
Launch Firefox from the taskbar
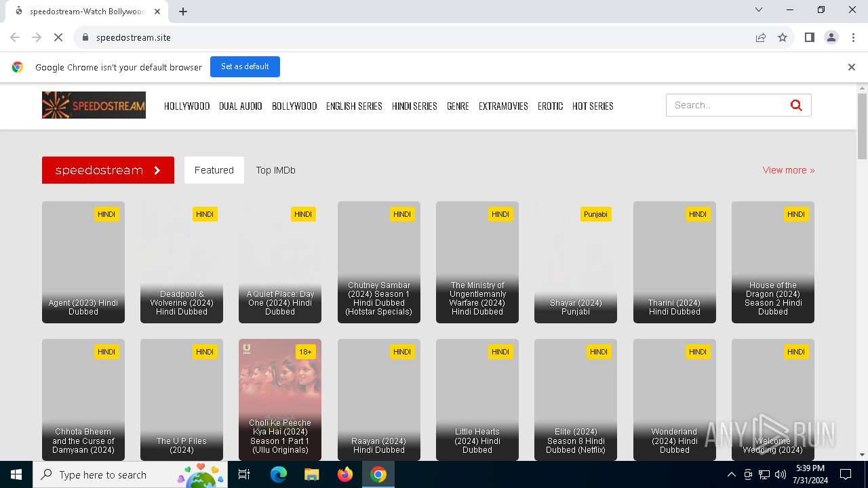click(345, 474)
